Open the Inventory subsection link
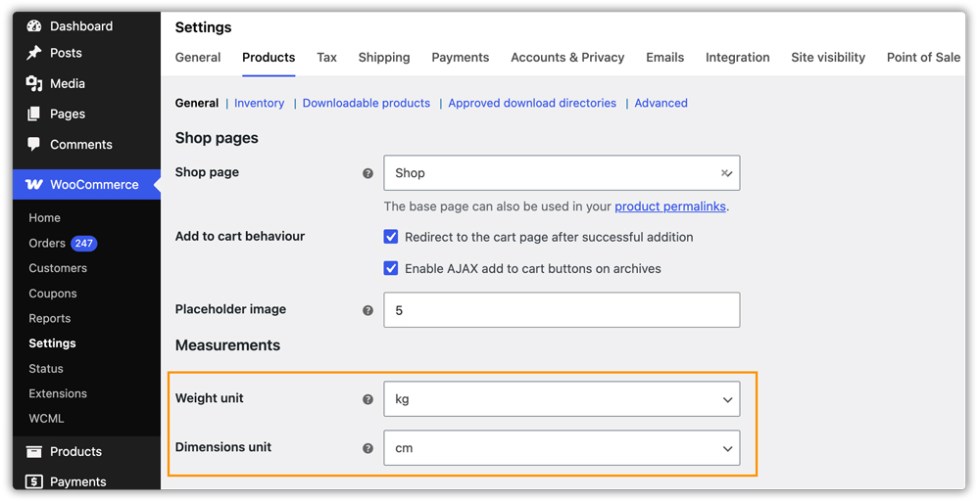The height and width of the screenshot is (501, 980). tap(259, 103)
